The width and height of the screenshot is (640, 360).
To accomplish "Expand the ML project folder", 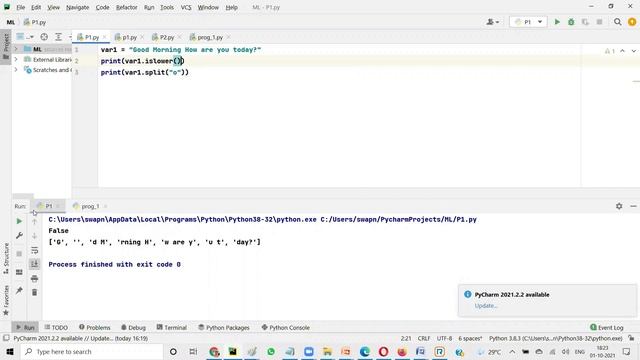I will [x=16, y=49].
